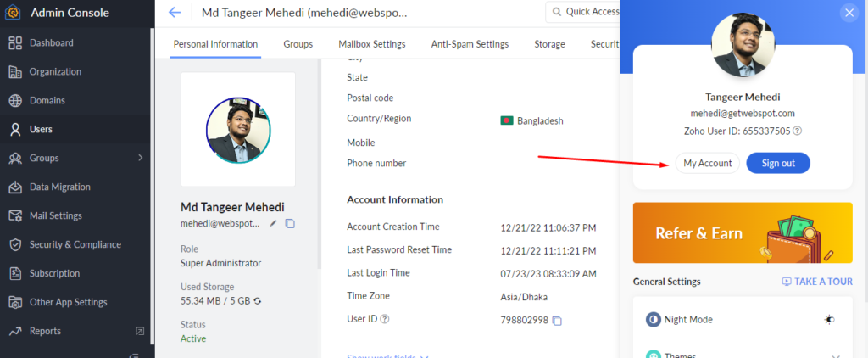Image resolution: width=868 pixels, height=358 pixels.
Task: Click the Sign out button
Action: click(x=778, y=163)
